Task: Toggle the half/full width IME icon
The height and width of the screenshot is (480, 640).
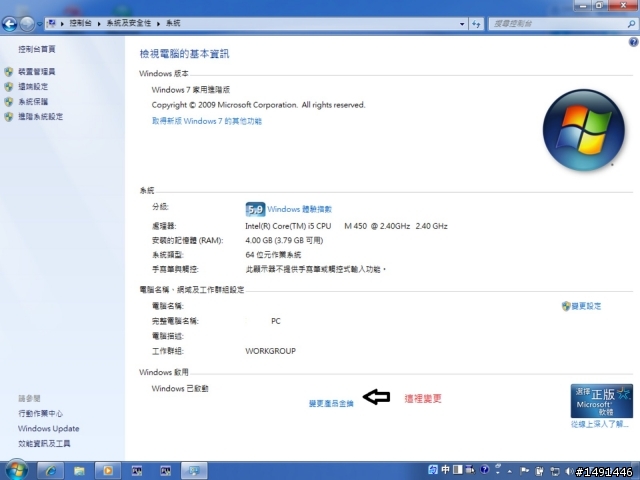Action: [x=458, y=470]
